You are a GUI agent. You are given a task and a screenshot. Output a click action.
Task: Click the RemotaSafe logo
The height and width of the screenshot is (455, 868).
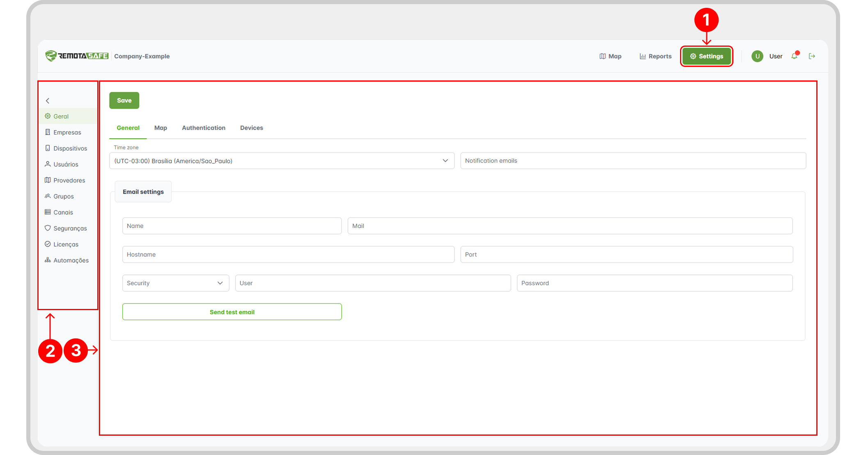77,56
